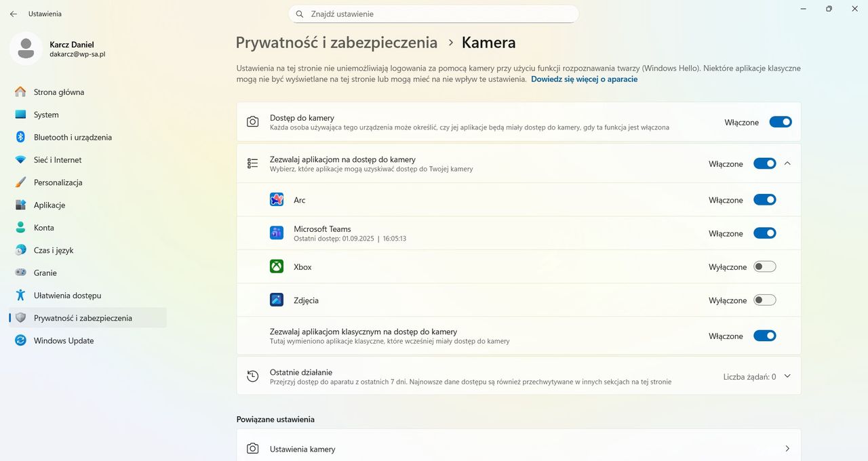Image resolution: width=868 pixels, height=461 pixels.
Task: Disable camera access for Microsoft Teams
Action: tap(764, 233)
